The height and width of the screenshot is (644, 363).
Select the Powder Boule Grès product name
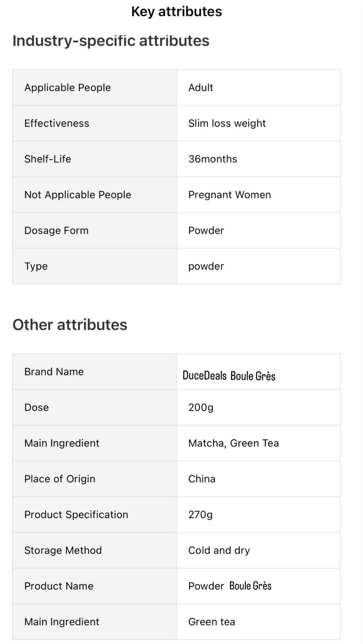click(x=230, y=586)
